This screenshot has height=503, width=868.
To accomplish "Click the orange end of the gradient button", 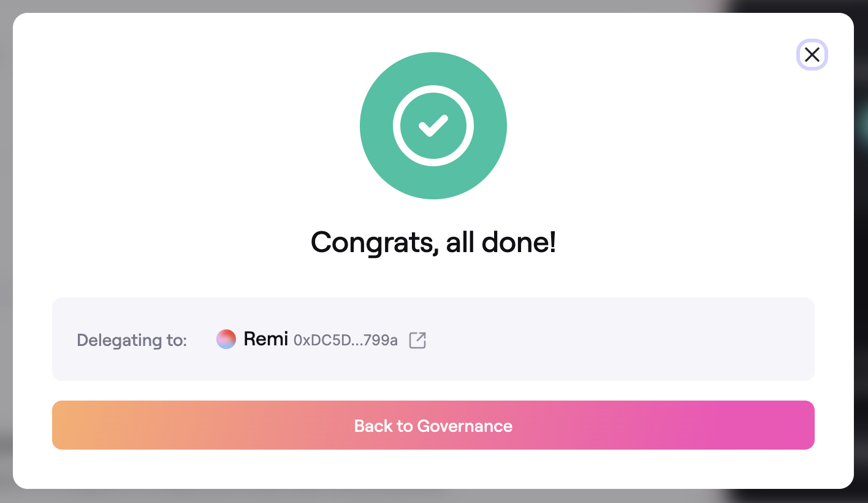I will tap(80, 425).
